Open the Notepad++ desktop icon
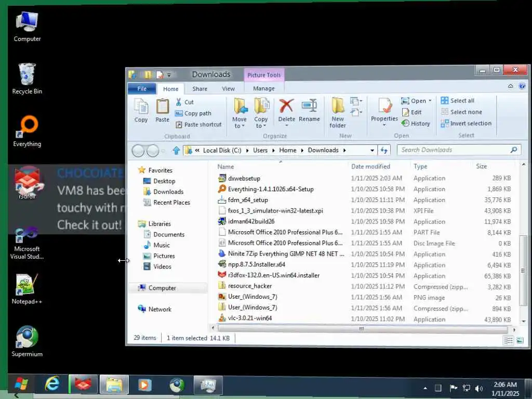532x399 pixels. pos(27,289)
